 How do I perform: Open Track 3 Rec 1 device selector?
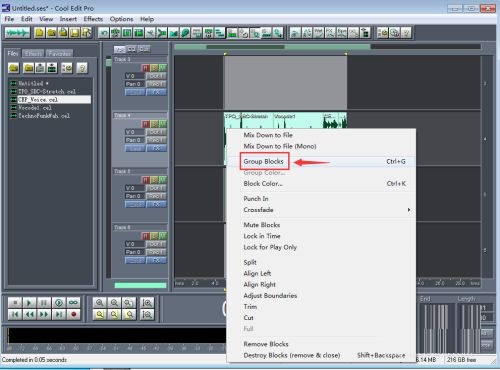[x=156, y=84]
